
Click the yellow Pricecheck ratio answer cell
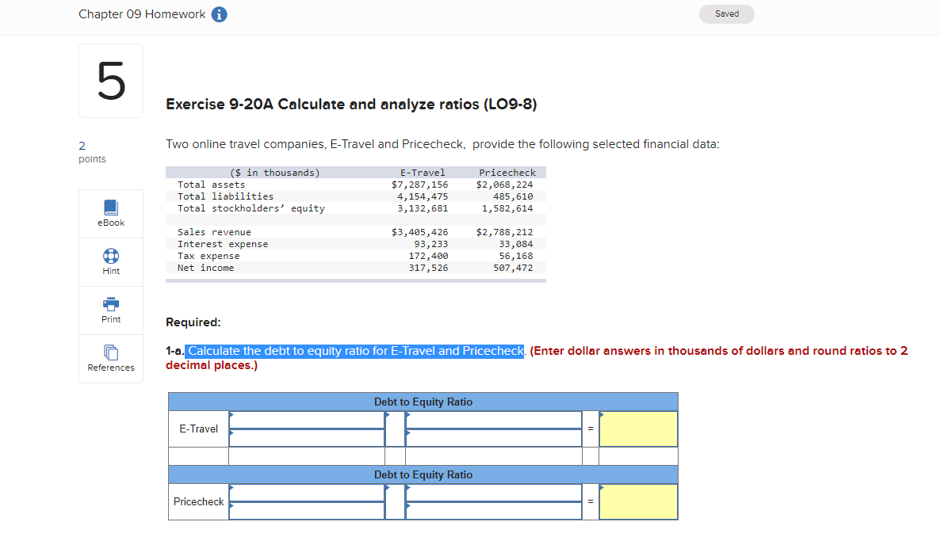[x=637, y=501]
